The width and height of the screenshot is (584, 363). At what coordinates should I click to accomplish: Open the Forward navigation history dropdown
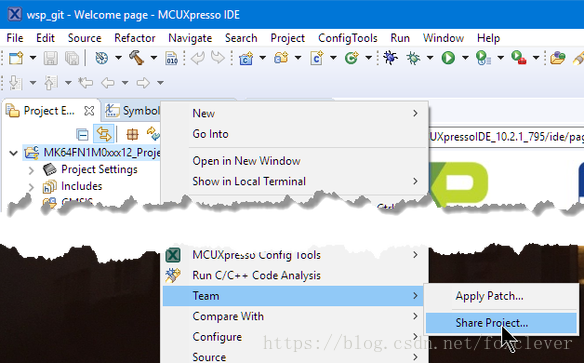click(160, 83)
